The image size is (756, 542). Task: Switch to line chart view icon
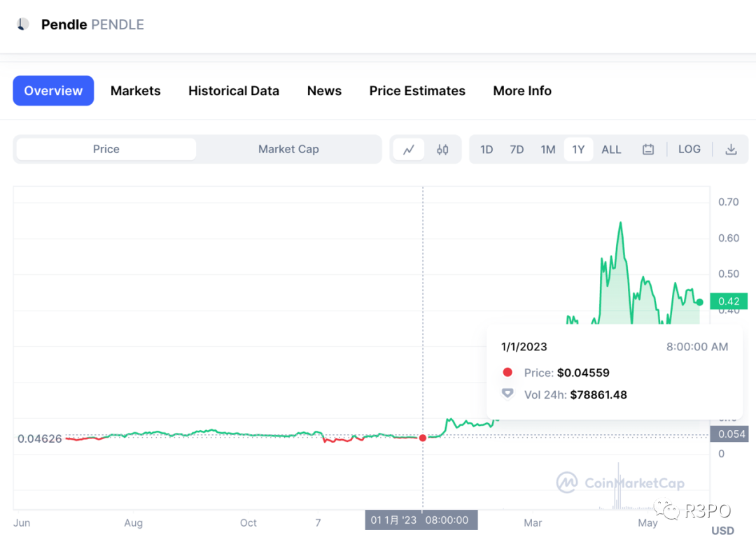409,150
